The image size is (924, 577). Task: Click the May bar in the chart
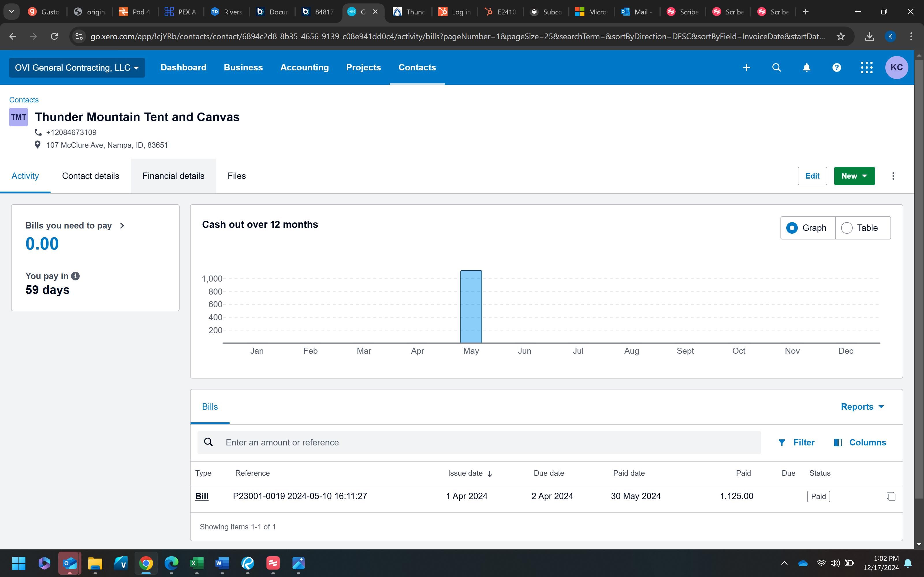click(x=471, y=306)
